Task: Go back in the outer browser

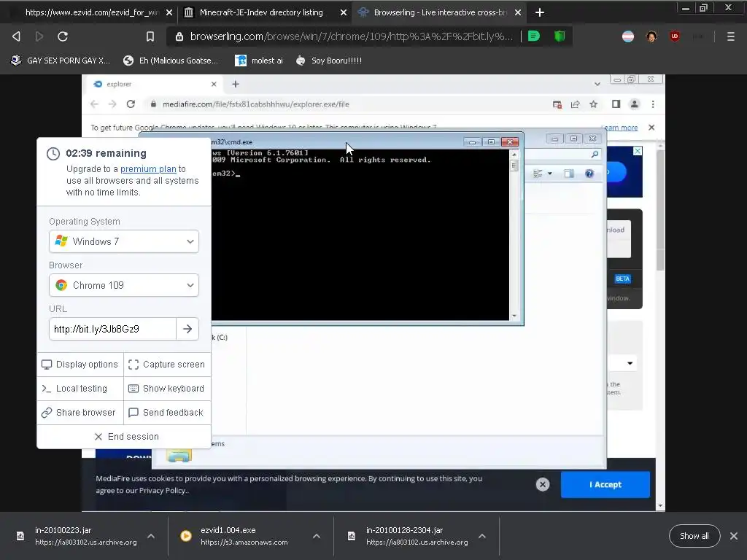Action: 16,36
